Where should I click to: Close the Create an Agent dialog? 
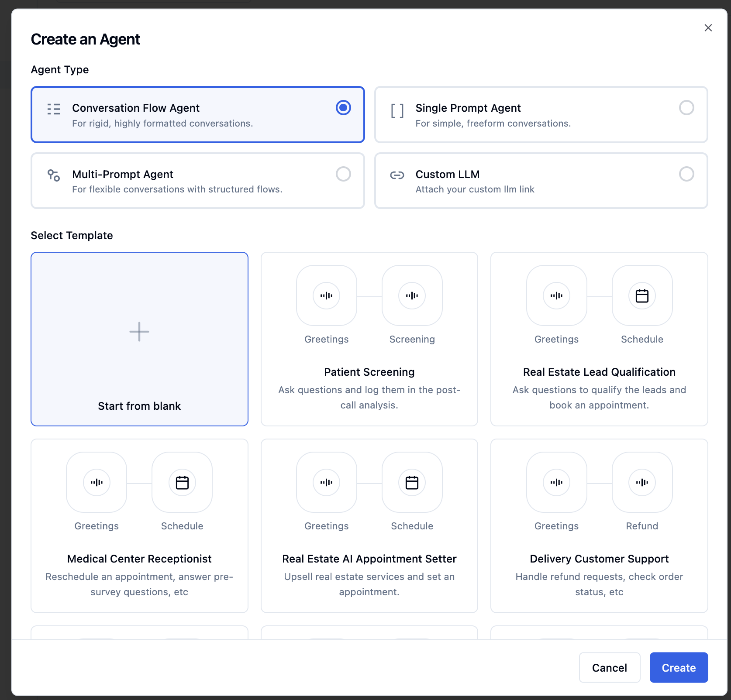point(708,27)
